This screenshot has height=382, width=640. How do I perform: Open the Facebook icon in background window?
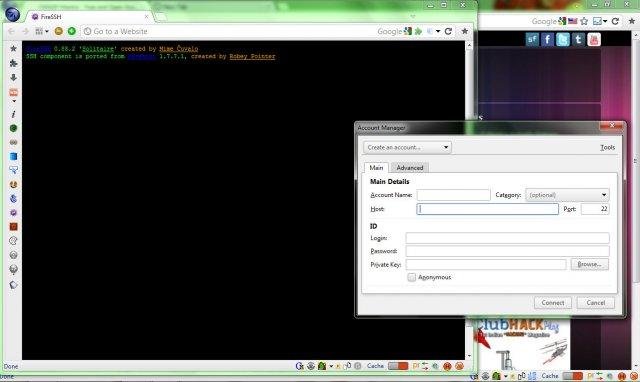(x=547, y=40)
